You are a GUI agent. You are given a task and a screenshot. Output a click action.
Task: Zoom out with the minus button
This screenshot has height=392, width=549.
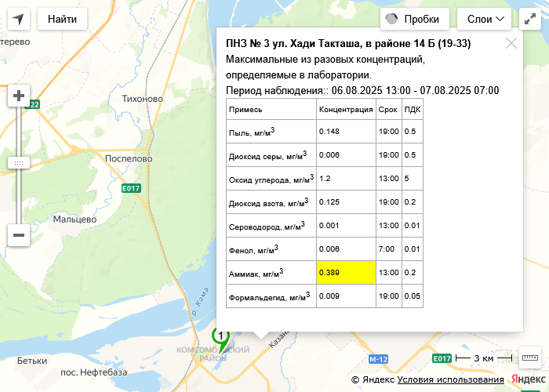(x=19, y=234)
